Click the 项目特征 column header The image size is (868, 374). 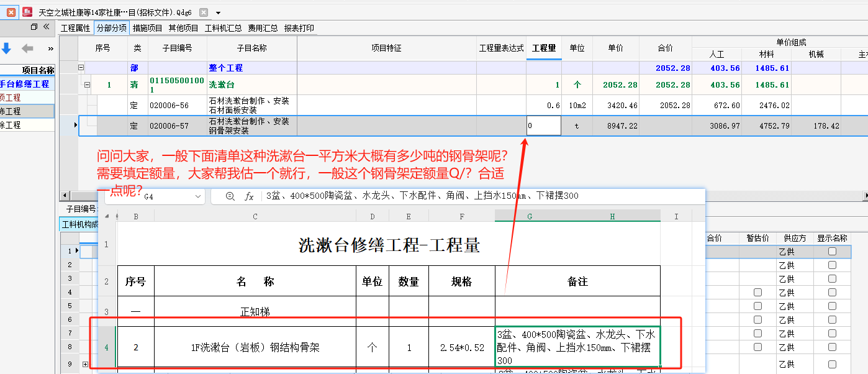click(387, 48)
